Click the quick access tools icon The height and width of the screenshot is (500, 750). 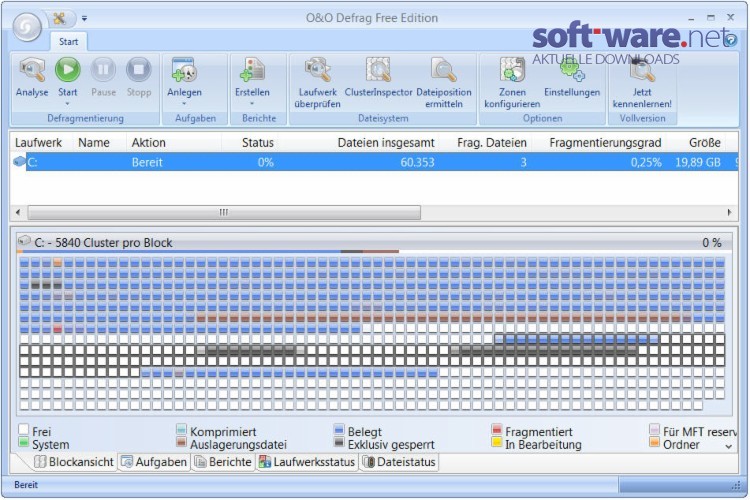click(59, 18)
